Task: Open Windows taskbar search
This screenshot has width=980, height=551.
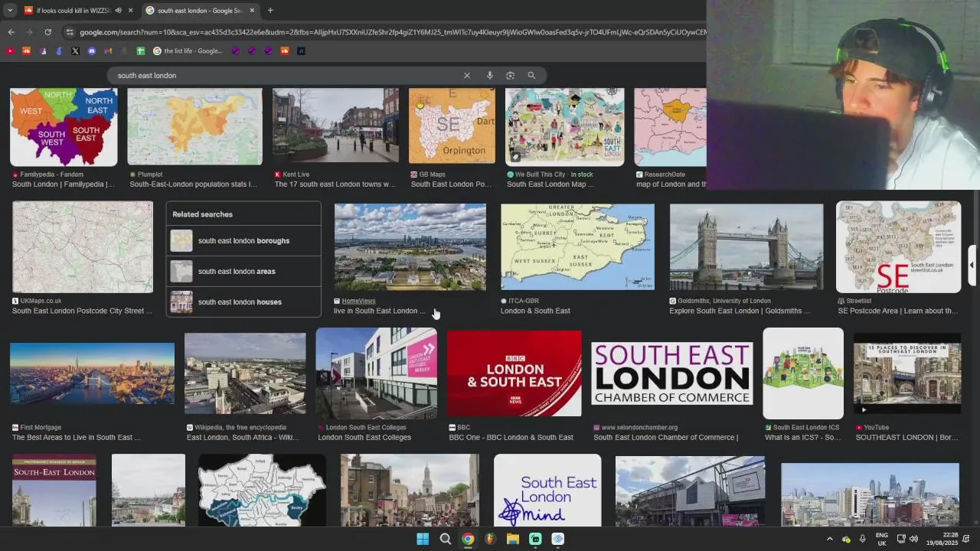Action: [x=445, y=539]
